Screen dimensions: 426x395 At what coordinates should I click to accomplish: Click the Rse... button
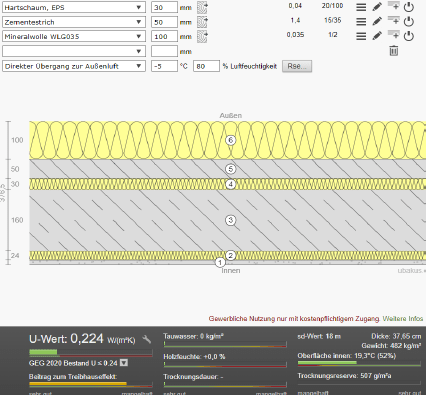coord(297,66)
